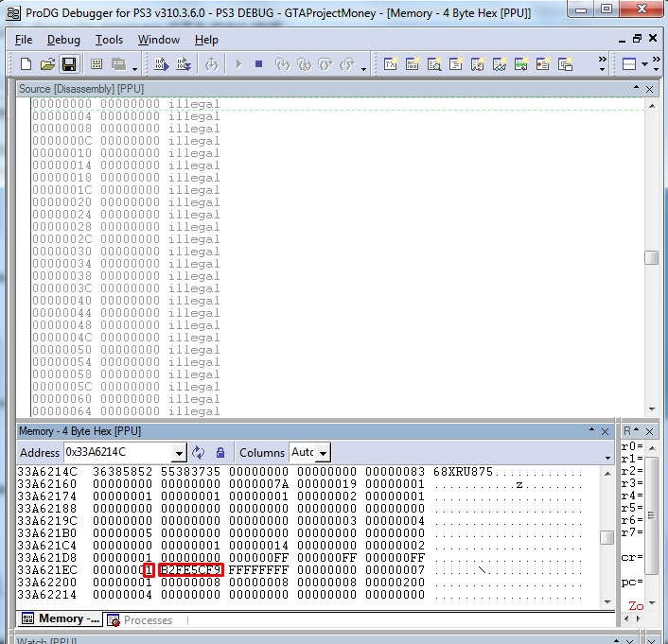The height and width of the screenshot is (644, 668).
Task: Click memory value B2FE5CF9
Action: 191,570
